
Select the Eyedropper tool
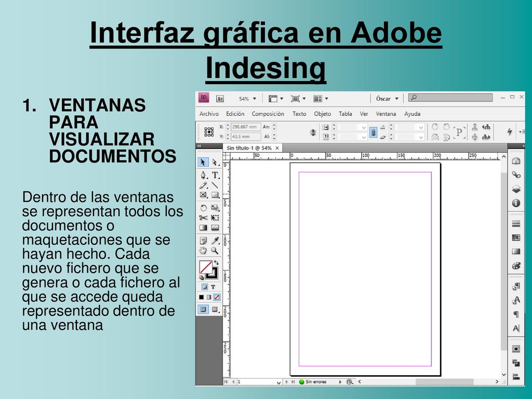215,241
